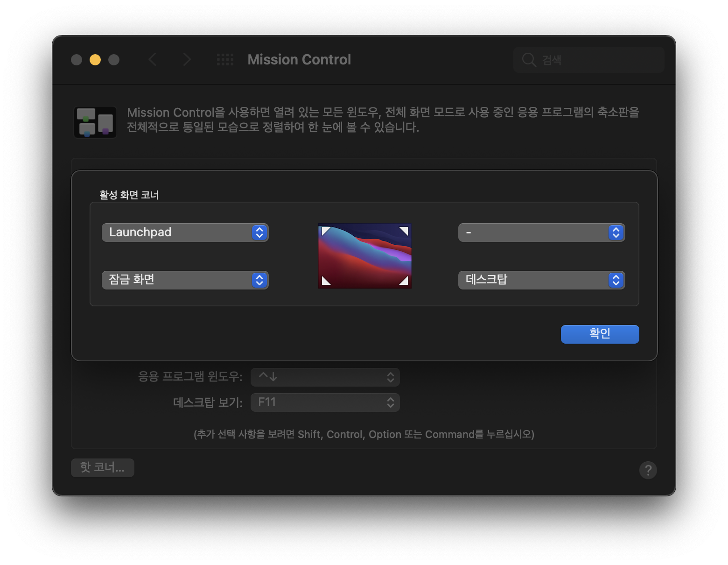Focus the 검색 search field
This screenshot has height=565, width=728.
[589, 60]
